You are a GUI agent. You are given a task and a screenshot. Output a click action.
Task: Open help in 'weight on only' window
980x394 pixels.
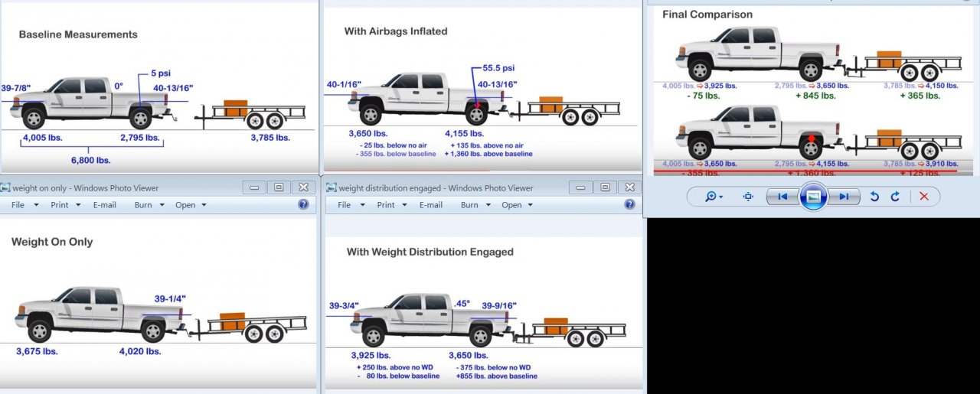[x=303, y=204]
